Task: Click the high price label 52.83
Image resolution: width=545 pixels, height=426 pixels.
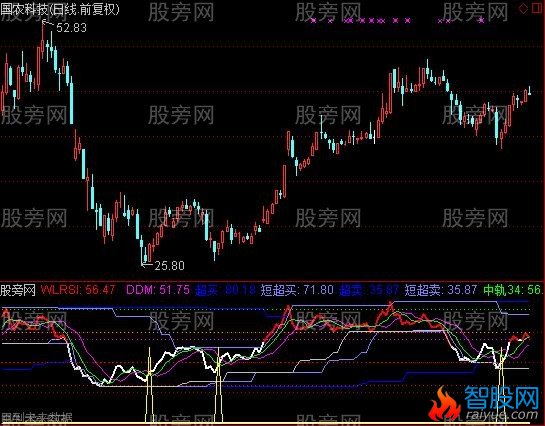Action: (71, 27)
